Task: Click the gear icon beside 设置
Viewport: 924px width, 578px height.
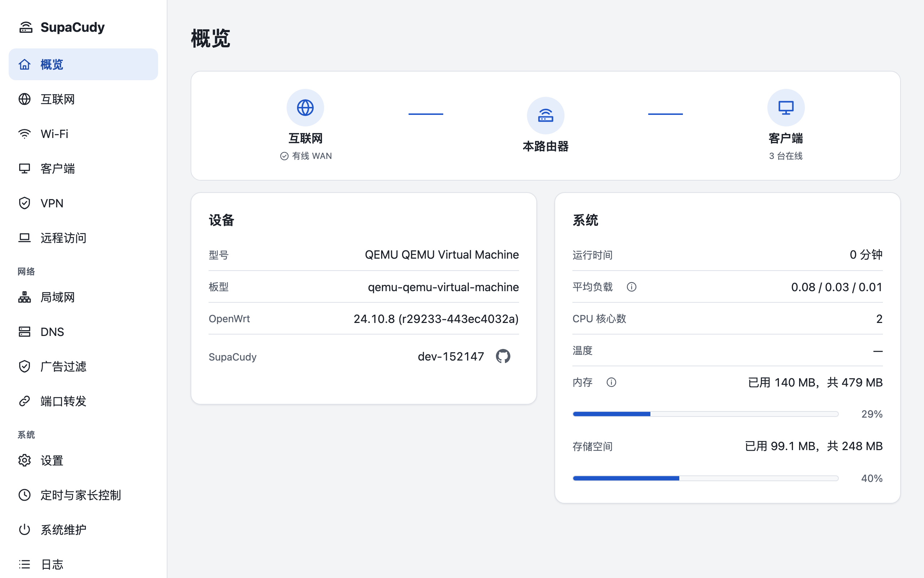Action: pos(25,460)
